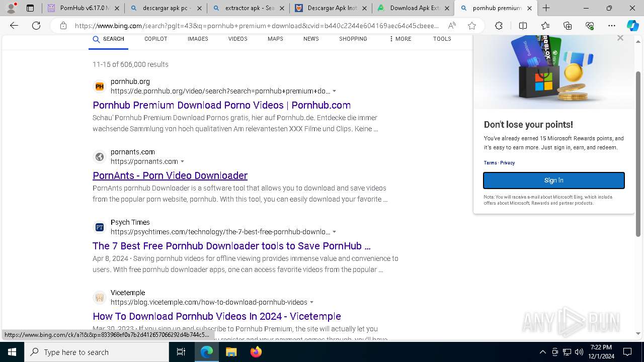The image size is (644, 362).
Task: Launch Microsoft Edge from the taskbar
Action: pyautogui.click(x=207, y=352)
